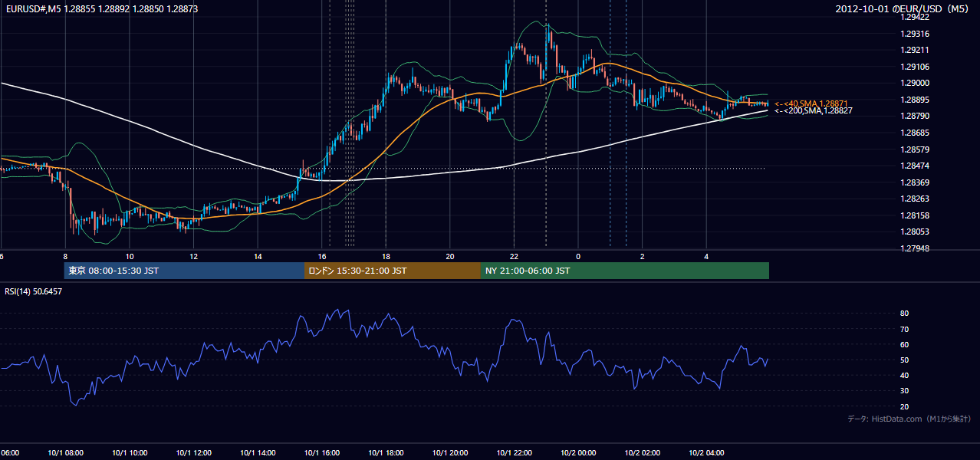Click the 10/2 04:00 time label
This screenshot has height=460, width=980.
(706, 453)
